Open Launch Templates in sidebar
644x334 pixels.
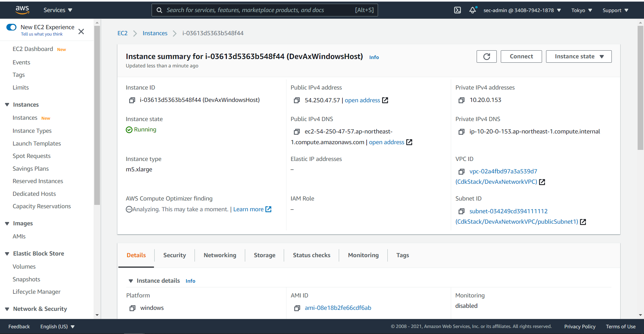(x=37, y=144)
